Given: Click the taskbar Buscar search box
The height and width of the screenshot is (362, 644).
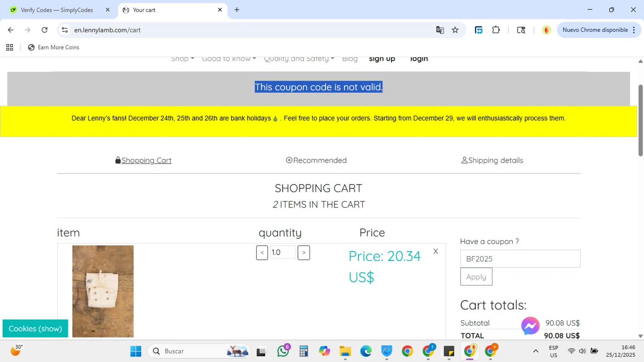Looking at the screenshot, I should point(199,351).
